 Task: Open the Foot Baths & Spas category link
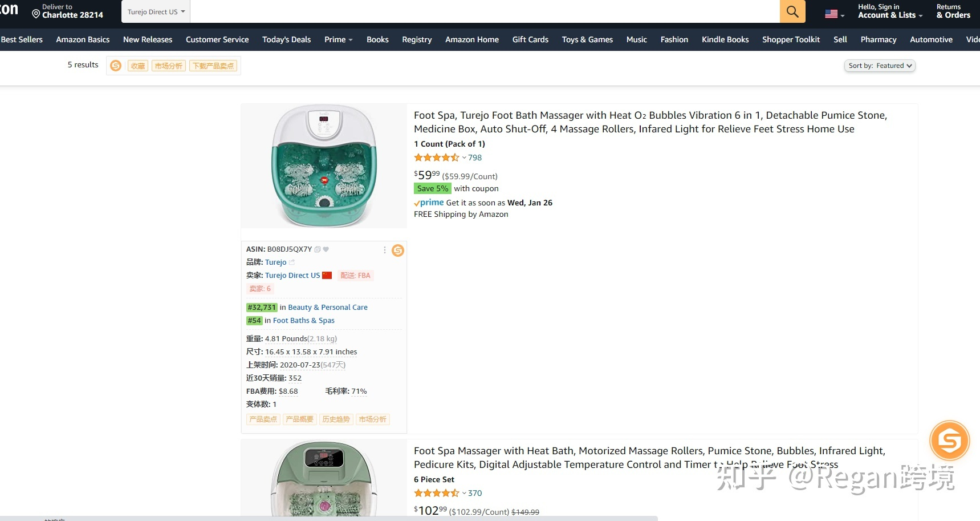coord(303,320)
